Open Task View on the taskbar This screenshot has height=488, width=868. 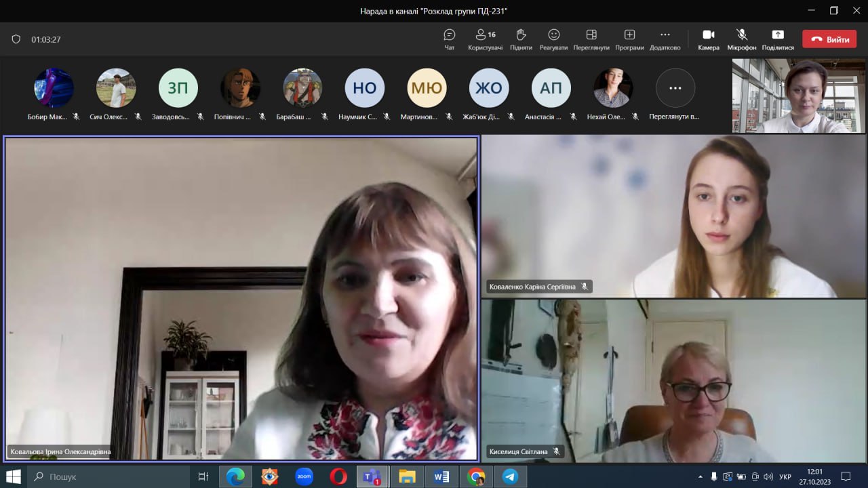point(203,476)
